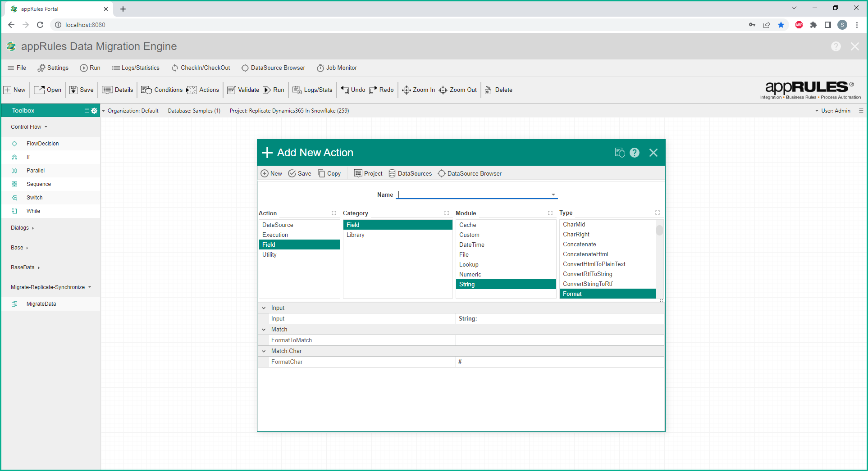Select Utility in the Action list
Viewport: 868px width, 471px height.
click(x=299, y=255)
